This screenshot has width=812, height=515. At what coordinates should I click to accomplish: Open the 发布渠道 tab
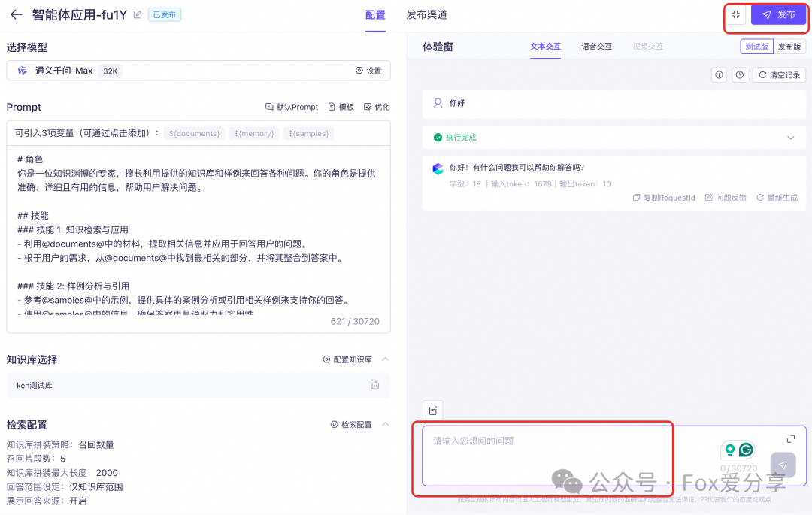427,15
